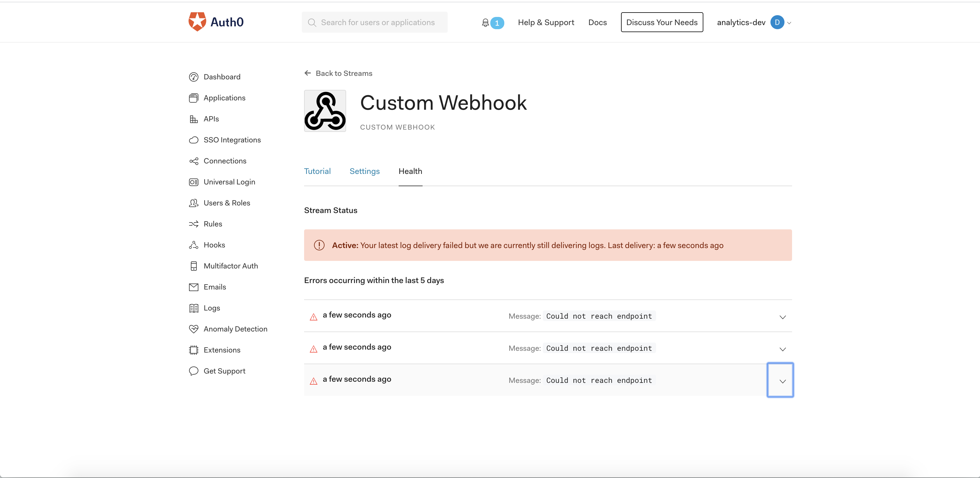Click the Dashboard gauge icon
The height and width of the screenshot is (478, 980).
pyautogui.click(x=194, y=77)
